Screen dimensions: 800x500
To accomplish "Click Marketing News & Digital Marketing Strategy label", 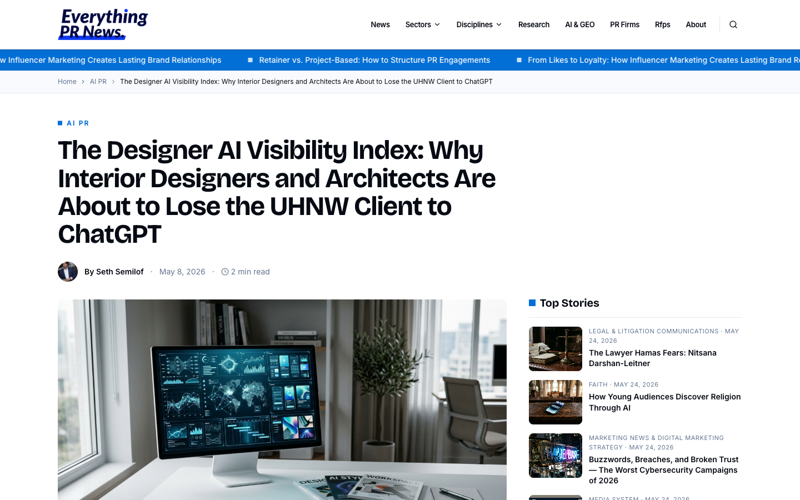I will 656,442.
